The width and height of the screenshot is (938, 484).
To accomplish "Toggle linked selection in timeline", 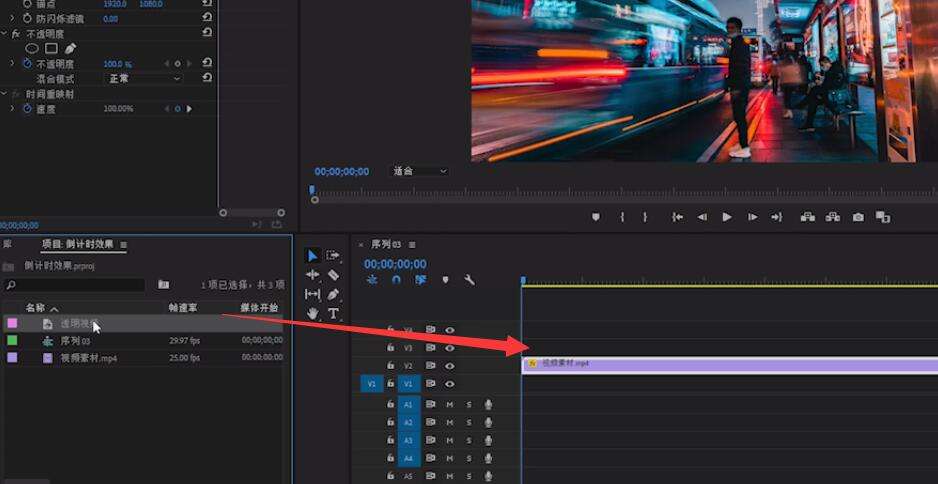I will (421, 279).
